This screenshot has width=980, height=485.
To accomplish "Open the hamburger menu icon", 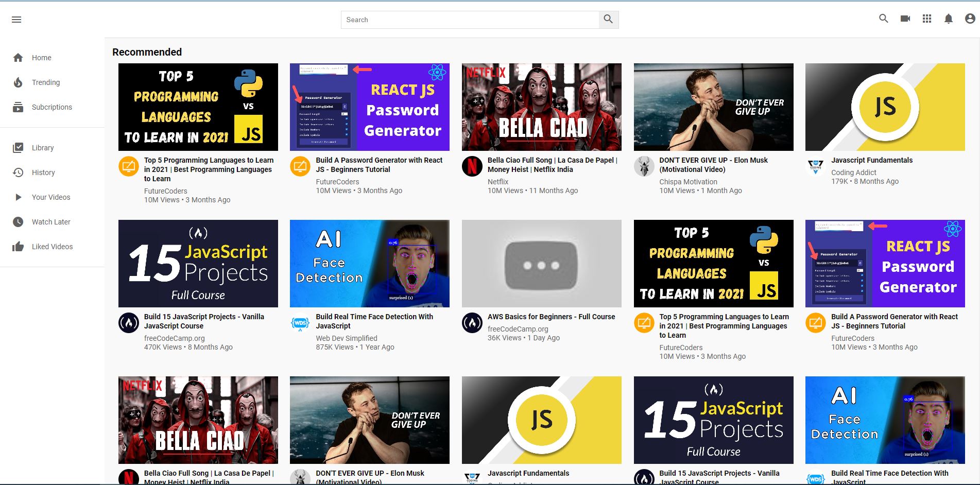I will pos(16,20).
